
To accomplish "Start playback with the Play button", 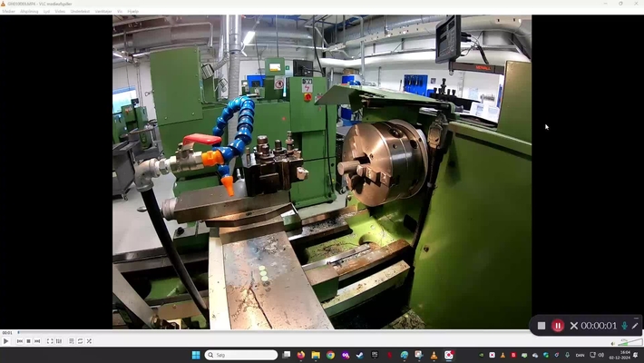I will (5, 341).
